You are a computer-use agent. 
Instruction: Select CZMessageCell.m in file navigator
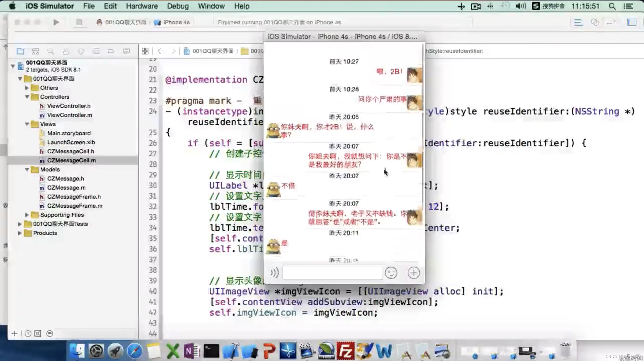(x=71, y=160)
